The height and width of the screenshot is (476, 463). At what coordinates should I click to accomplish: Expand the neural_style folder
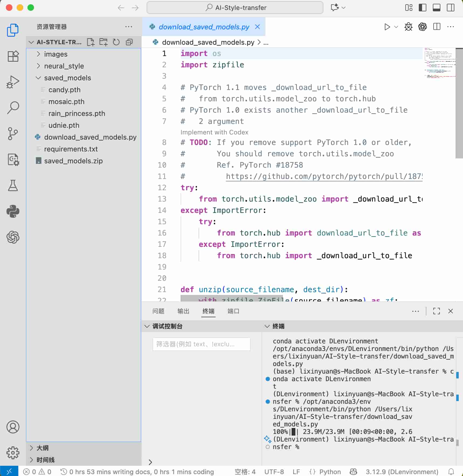click(64, 66)
